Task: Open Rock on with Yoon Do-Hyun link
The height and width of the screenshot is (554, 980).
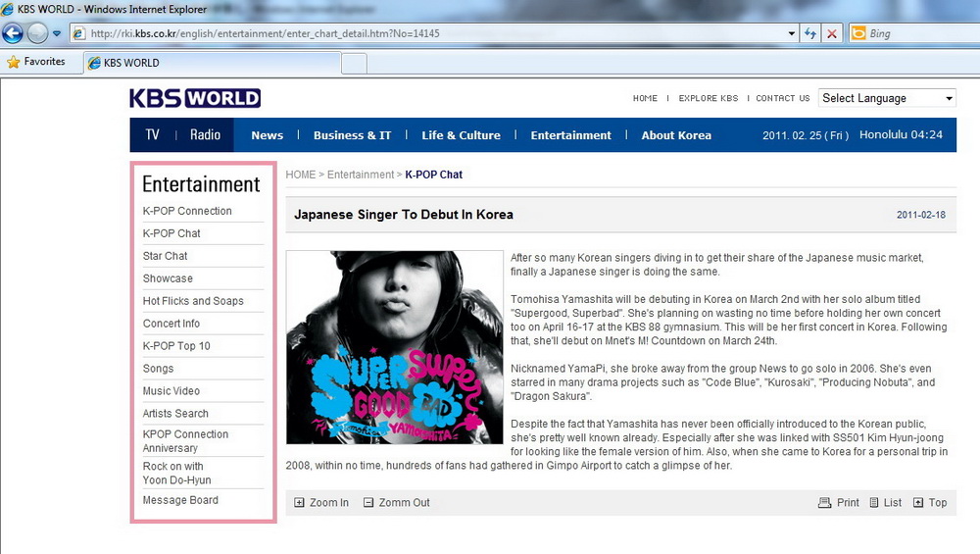Action: tap(176, 473)
